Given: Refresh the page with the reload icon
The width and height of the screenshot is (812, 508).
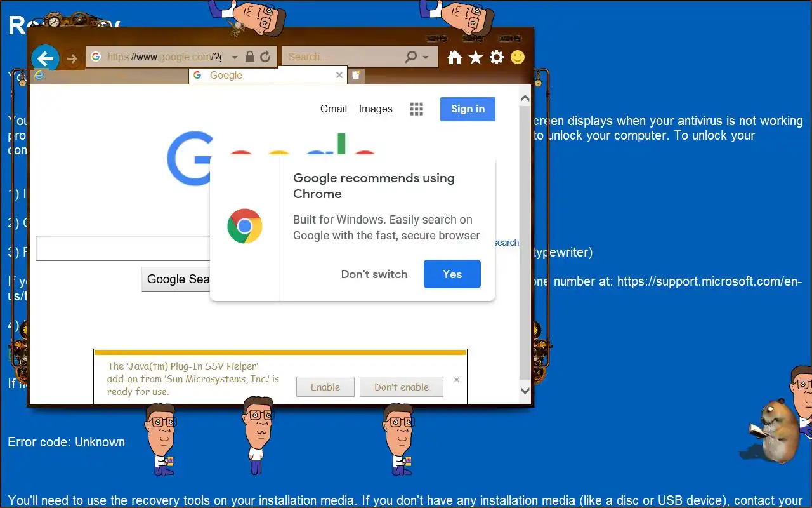Looking at the screenshot, I should (x=265, y=57).
